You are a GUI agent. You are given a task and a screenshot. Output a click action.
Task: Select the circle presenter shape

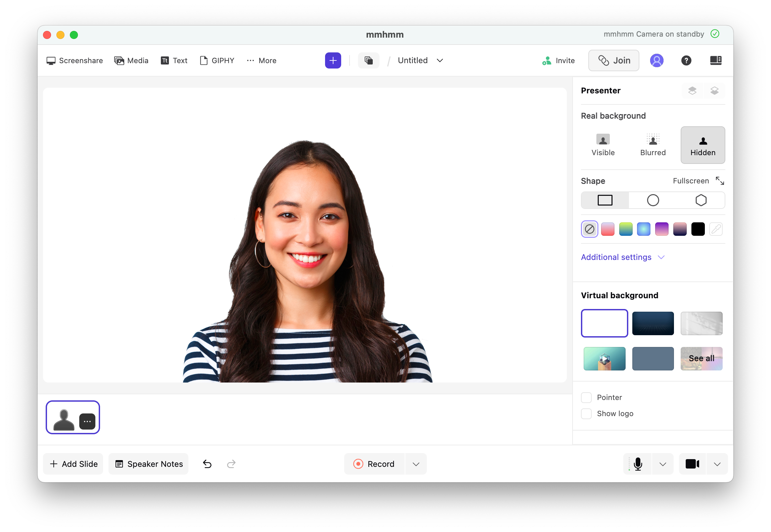pyautogui.click(x=652, y=200)
